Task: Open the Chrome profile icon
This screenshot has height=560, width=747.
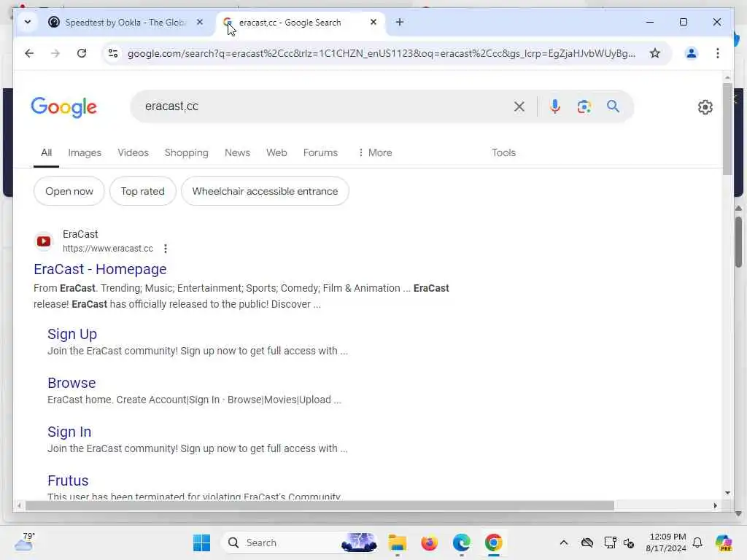Action: click(692, 53)
